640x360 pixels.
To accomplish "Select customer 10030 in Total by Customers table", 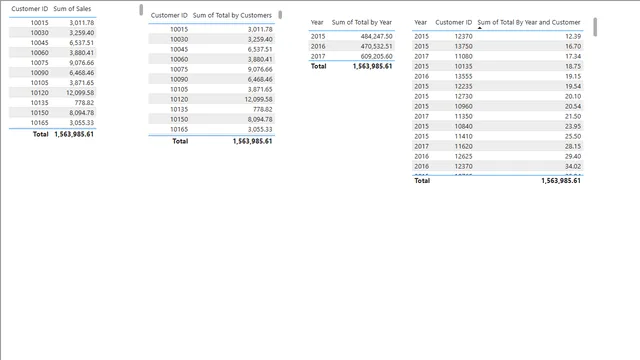I will point(179,40).
